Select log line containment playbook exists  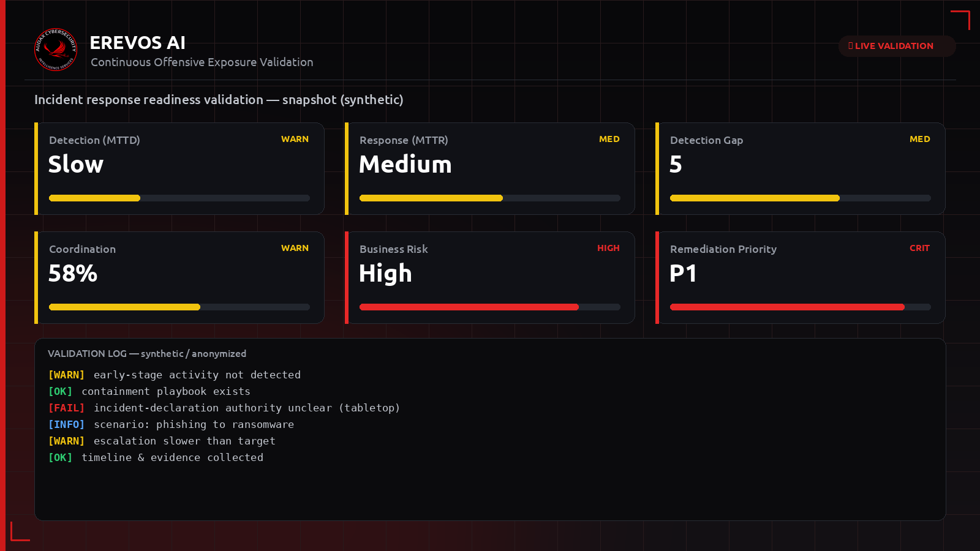149,391
